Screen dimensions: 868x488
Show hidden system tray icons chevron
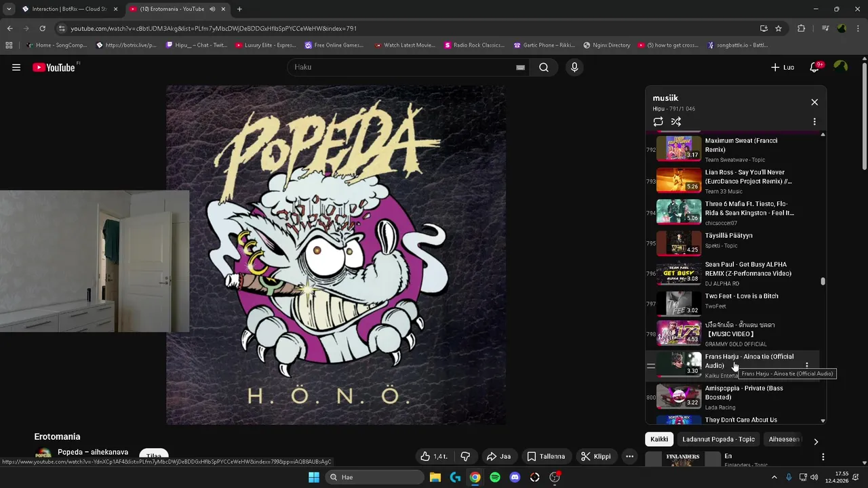pos(774,477)
